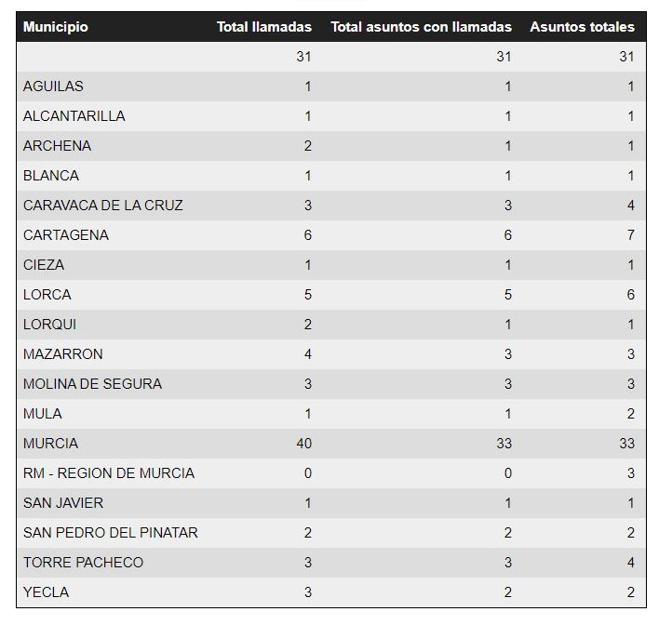Select the TORRE PACHECO municipality cell
672x625 pixels.
tap(83, 563)
